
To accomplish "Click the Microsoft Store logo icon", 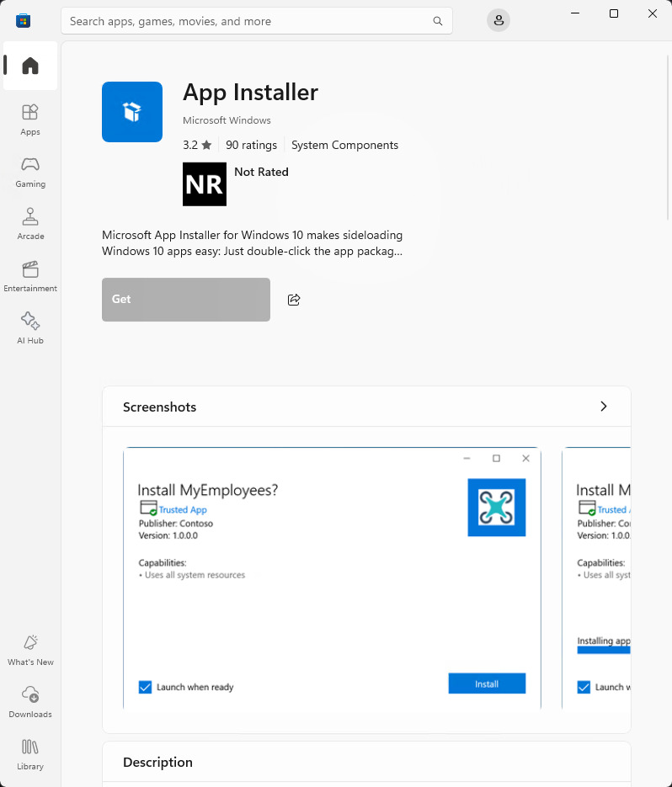I will [23, 21].
